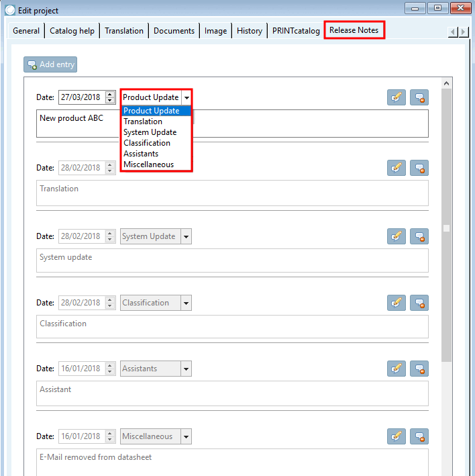The width and height of the screenshot is (475, 476).
Task: Open the Image tab
Action: [215, 31]
